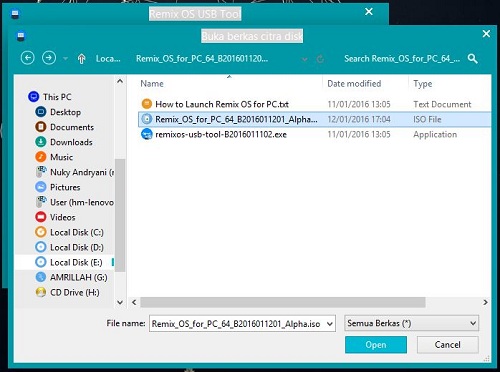Click the Documents folder icon
This screenshot has width=500, height=372.
pyautogui.click(x=40, y=127)
